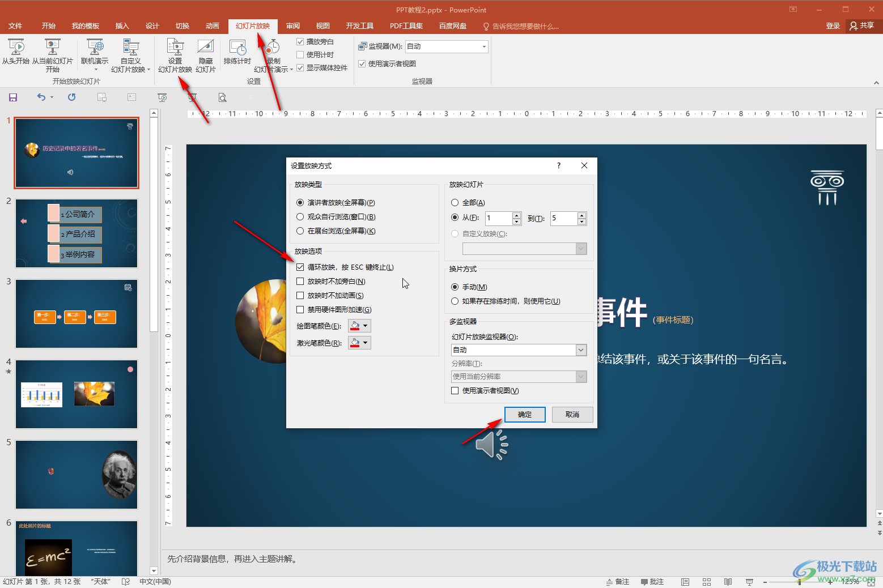Enable show without narration (放映时不加旁白)

tap(300, 282)
